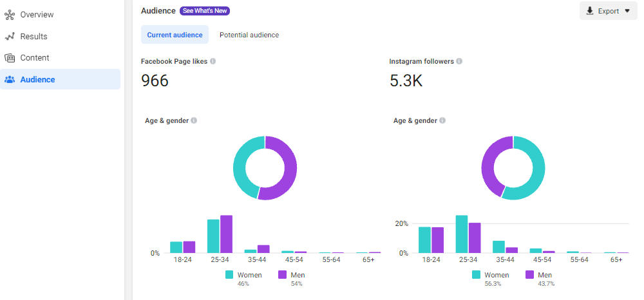This screenshot has height=300, width=644.
Task: Click the download icon in Export button
Action: click(590, 11)
